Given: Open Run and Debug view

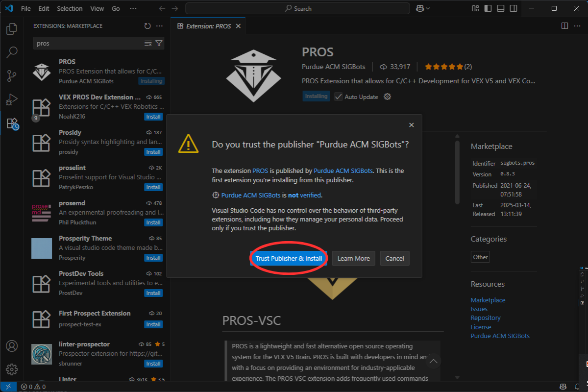Looking at the screenshot, I should click(12, 99).
